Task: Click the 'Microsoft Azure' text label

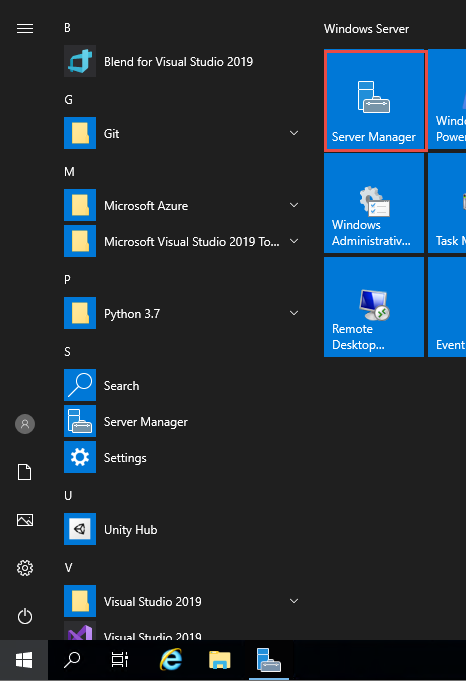Action: (x=146, y=205)
